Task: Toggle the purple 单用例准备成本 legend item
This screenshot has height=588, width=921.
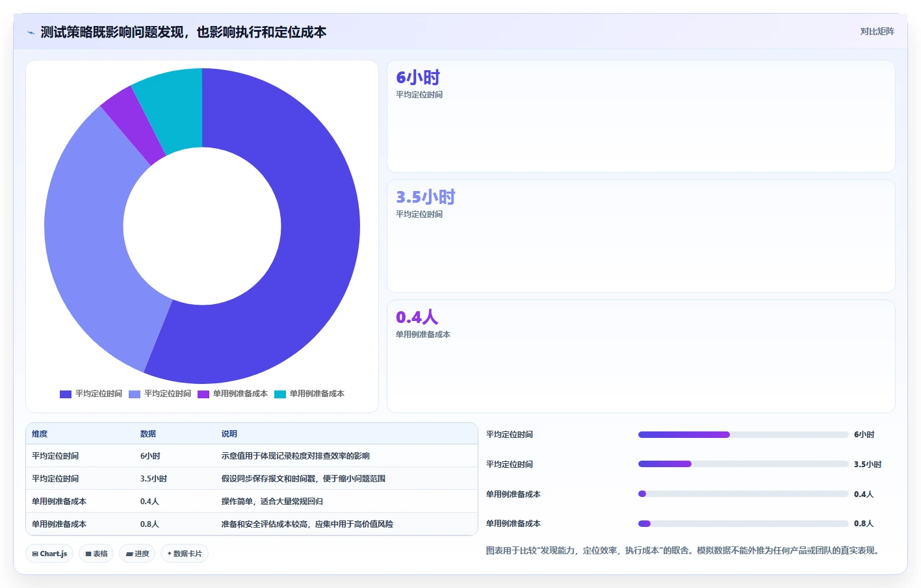Action: [233, 394]
